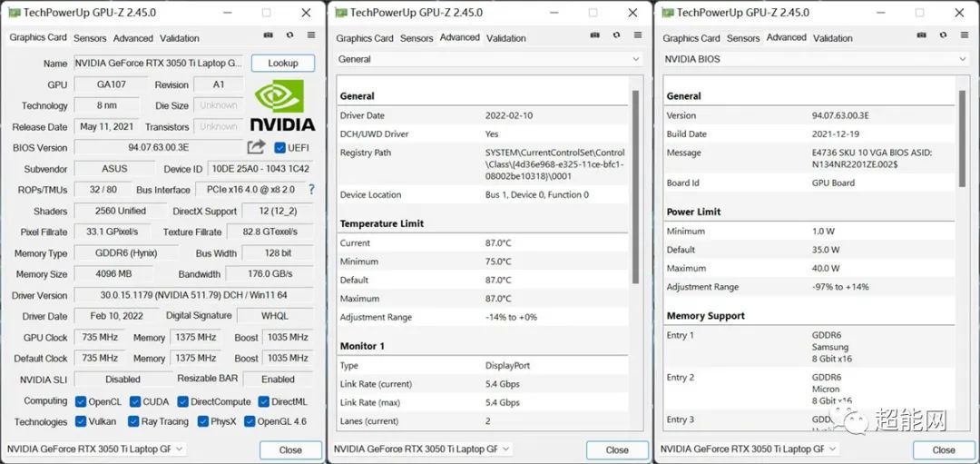980x464 pixels.
Task: Open the General category dropdown
Action: coord(489,59)
